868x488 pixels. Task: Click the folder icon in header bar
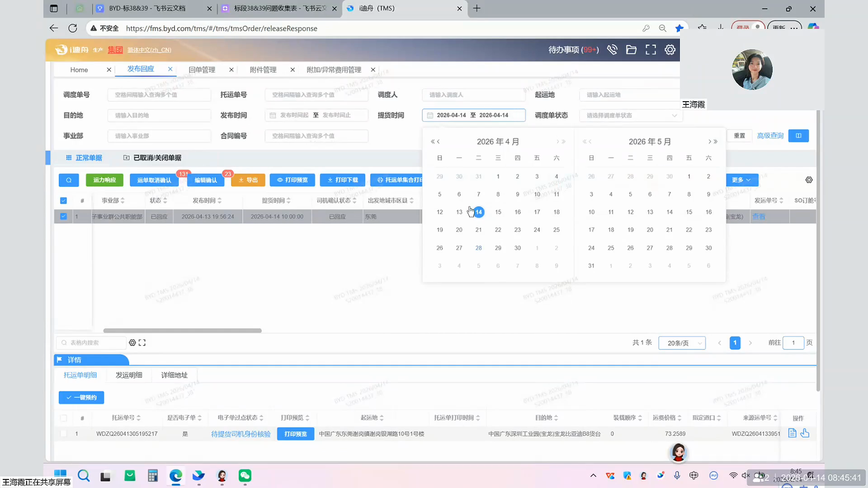(631, 50)
